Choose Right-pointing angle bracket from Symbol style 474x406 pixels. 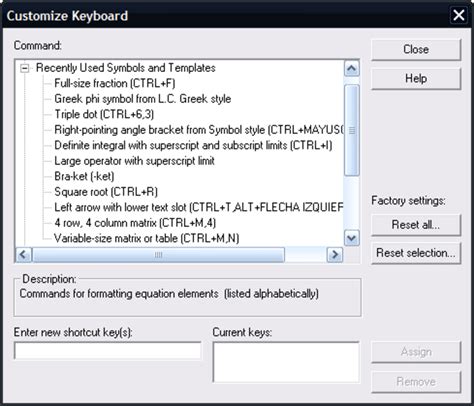click(199, 130)
